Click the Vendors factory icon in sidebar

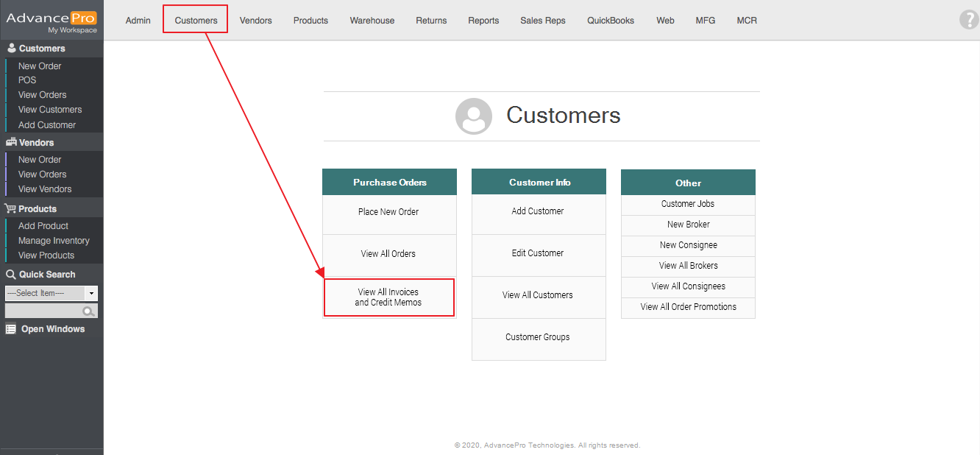(x=11, y=143)
